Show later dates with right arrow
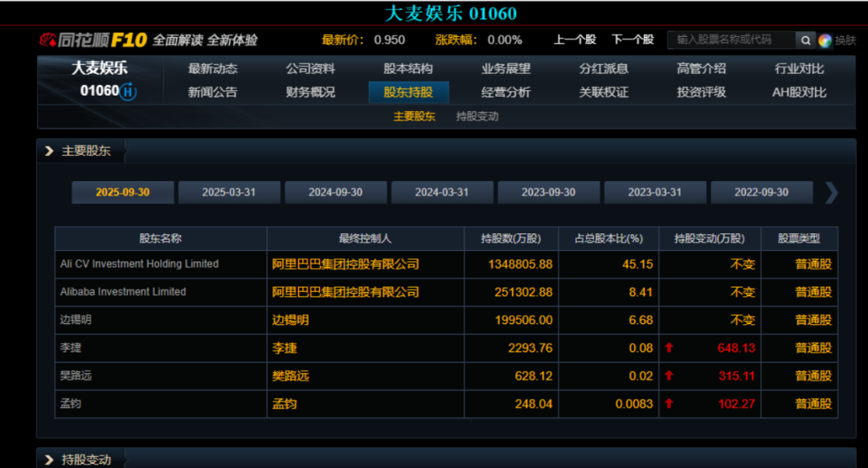868x468 pixels. [831, 193]
